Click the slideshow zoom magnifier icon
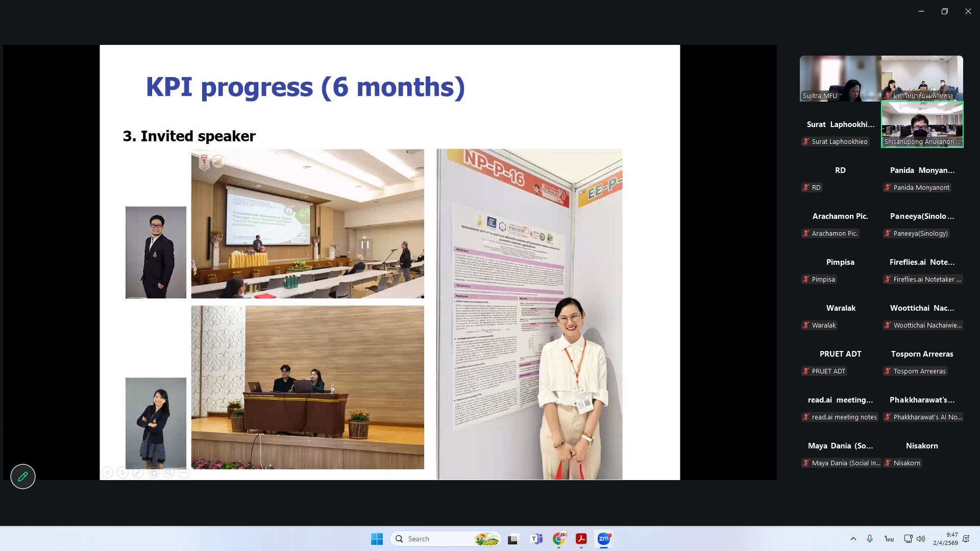The width and height of the screenshot is (980, 551). click(x=168, y=473)
